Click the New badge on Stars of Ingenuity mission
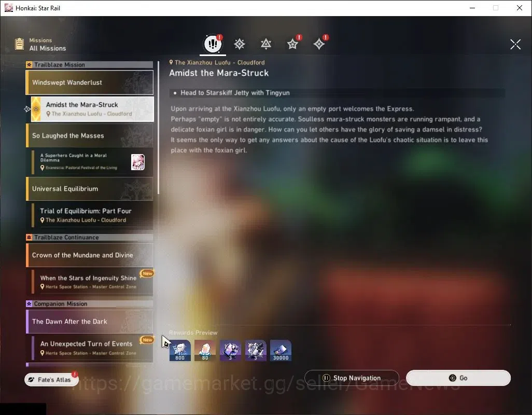This screenshot has width=532, height=415. (147, 273)
